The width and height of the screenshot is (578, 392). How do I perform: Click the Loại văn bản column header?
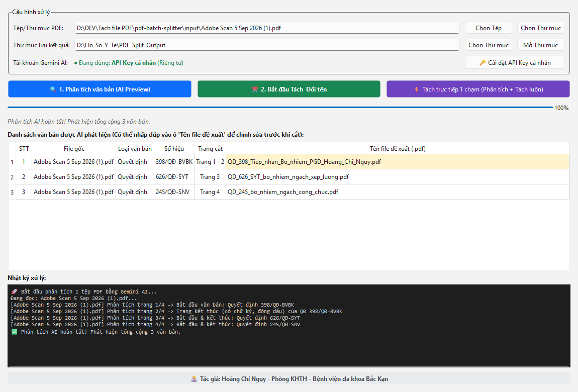click(135, 148)
